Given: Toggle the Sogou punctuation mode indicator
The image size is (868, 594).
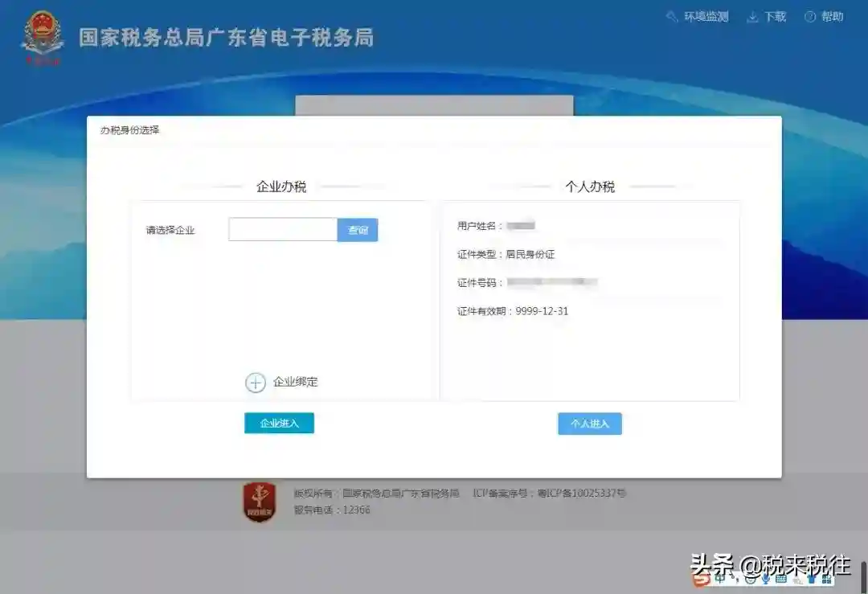Looking at the screenshot, I should [x=734, y=579].
